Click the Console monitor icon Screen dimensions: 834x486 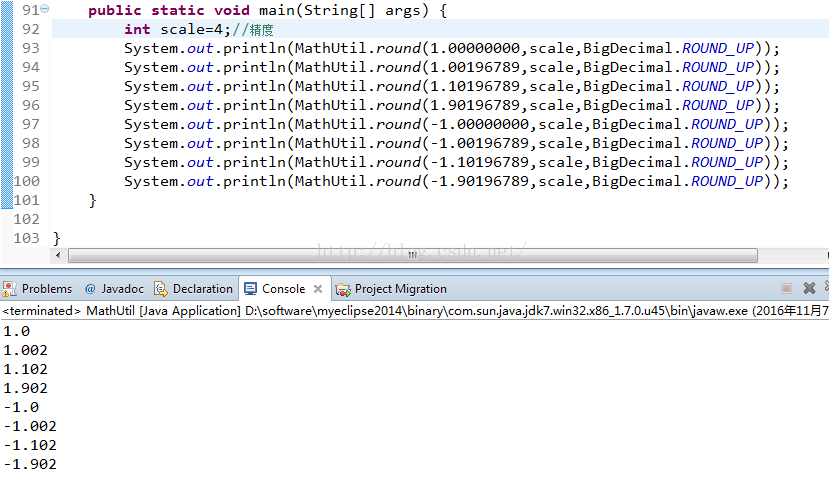(x=250, y=289)
